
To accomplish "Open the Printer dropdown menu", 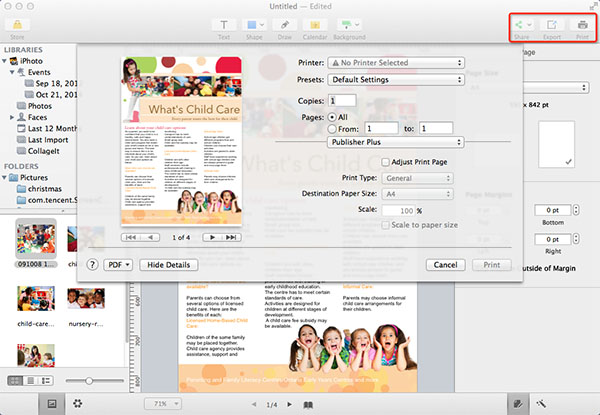I will click(x=397, y=63).
